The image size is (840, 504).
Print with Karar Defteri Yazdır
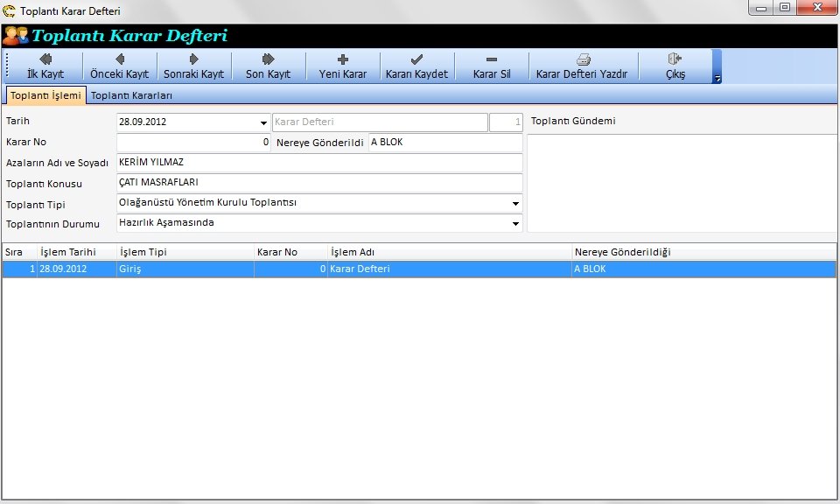[x=582, y=66]
